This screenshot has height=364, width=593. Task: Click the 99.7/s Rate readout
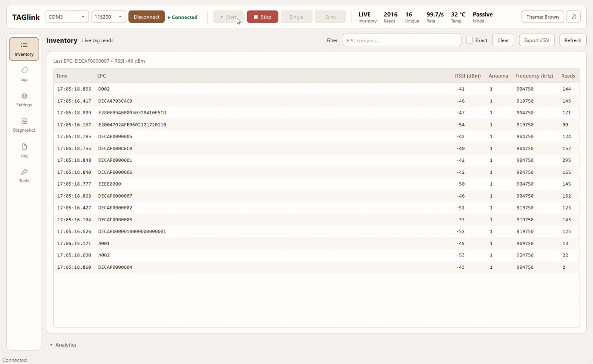click(435, 17)
